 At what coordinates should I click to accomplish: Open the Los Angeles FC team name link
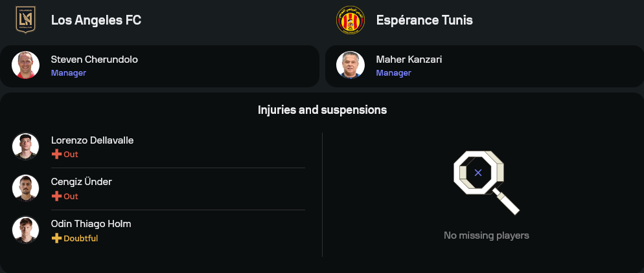pyautogui.click(x=96, y=20)
